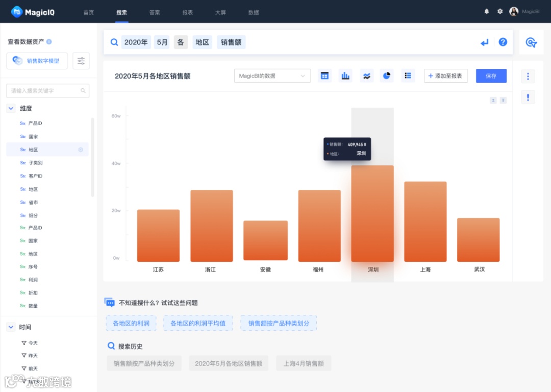Image resolution: width=551 pixels, height=392 pixels.
Task: Click 添加至报表 button
Action: coord(445,76)
